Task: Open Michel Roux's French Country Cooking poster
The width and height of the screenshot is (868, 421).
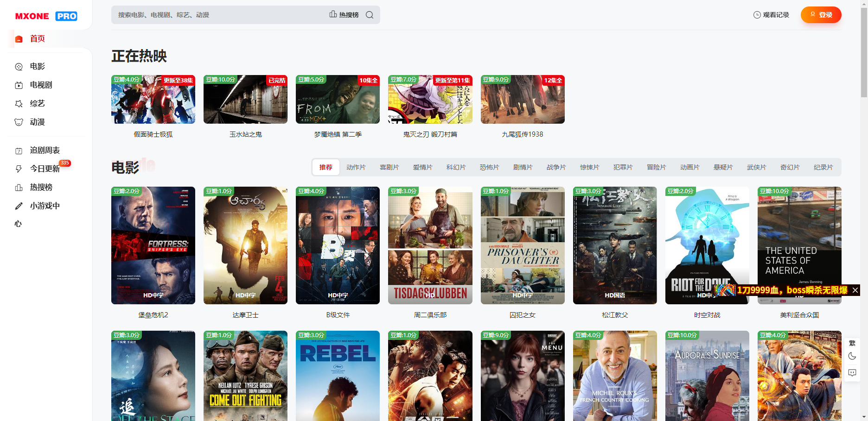Action: 615,376
